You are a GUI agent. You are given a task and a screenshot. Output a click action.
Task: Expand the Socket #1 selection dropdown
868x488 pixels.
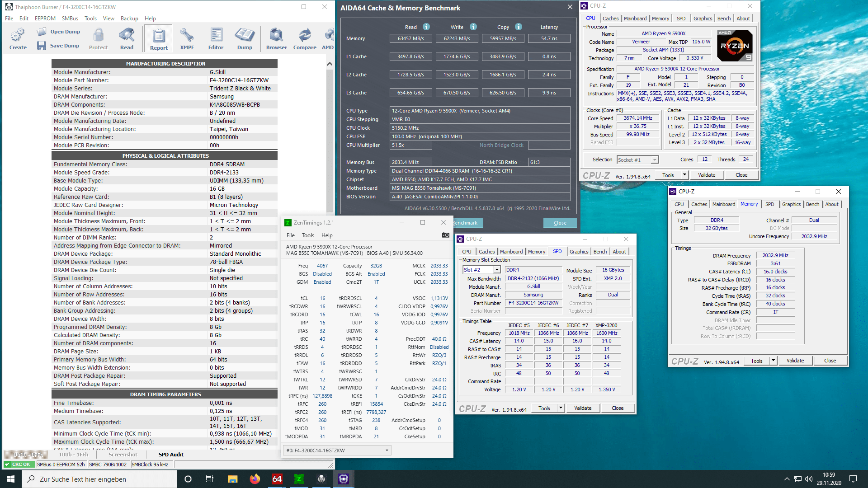point(654,160)
